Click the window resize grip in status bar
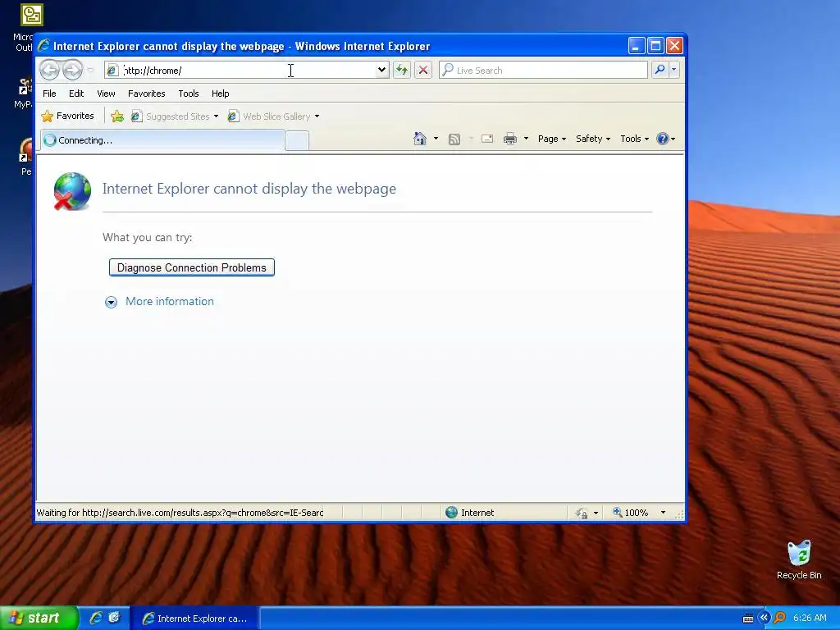This screenshot has width=840, height=630. (679, 514)
